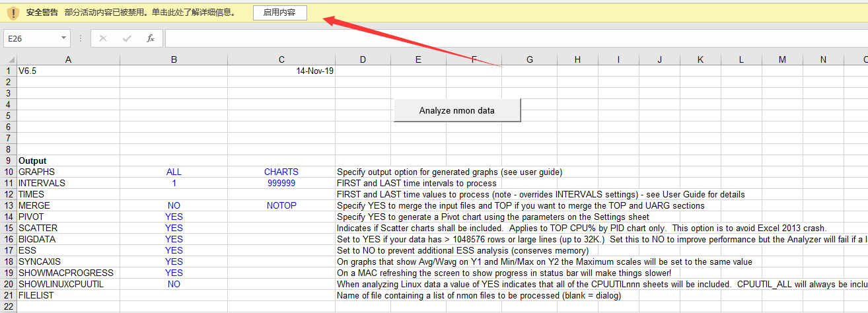Click the CHARTS value cell
Screen dimensions: 868x313
281,172
